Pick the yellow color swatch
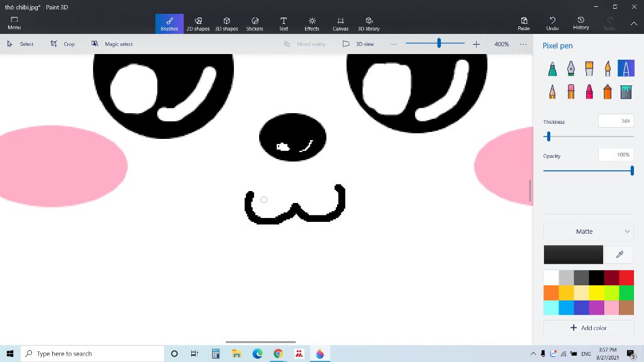This screenshot has height=362, width=644. [596, 293]
